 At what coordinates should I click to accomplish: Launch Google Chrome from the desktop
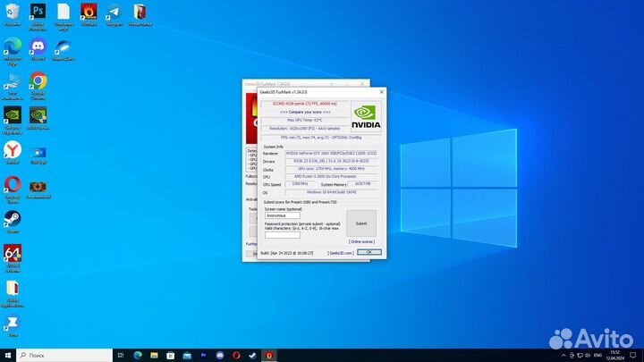38,81
